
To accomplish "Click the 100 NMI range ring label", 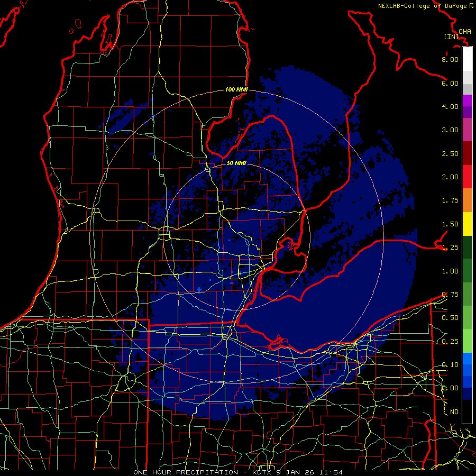I will pos(236,89).
